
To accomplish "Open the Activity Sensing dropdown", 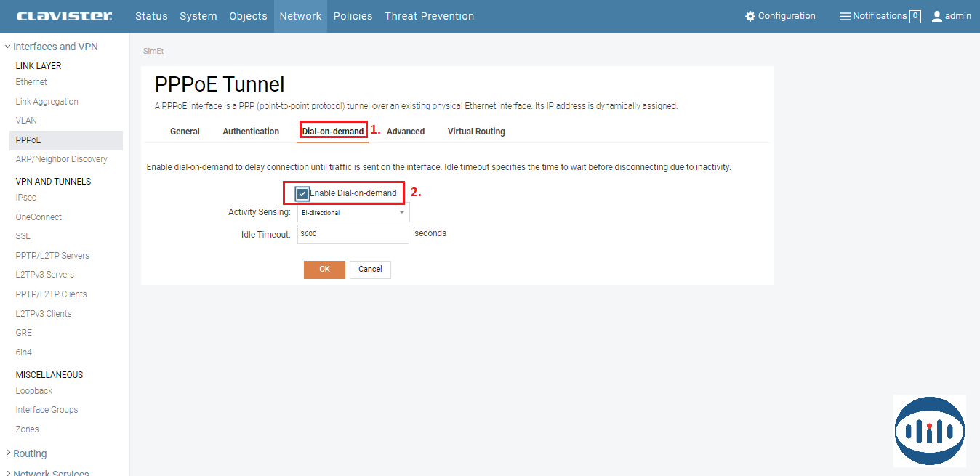I will [353, 213].
